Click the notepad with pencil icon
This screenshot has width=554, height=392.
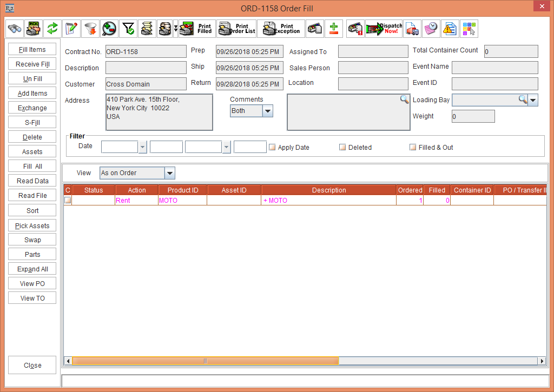(x=71, y=29)
